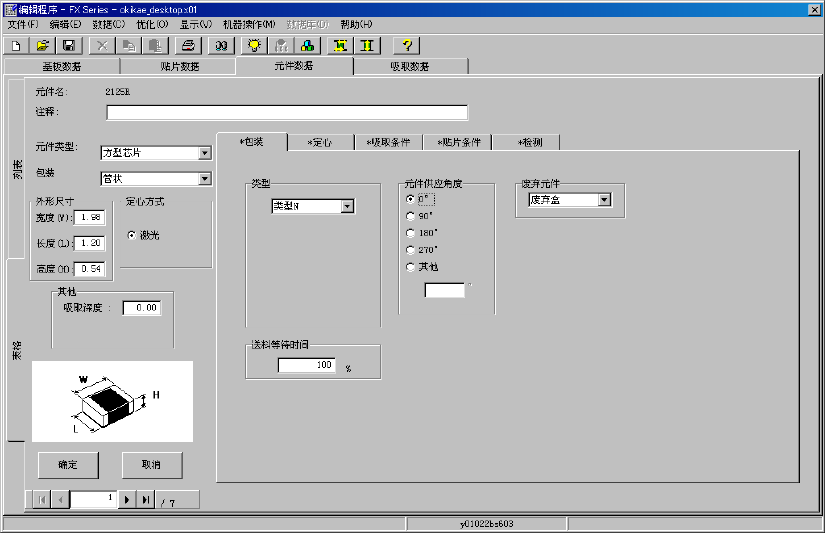
Task: Switch to the *定心 sub-tab
Action: click(320, 143)
